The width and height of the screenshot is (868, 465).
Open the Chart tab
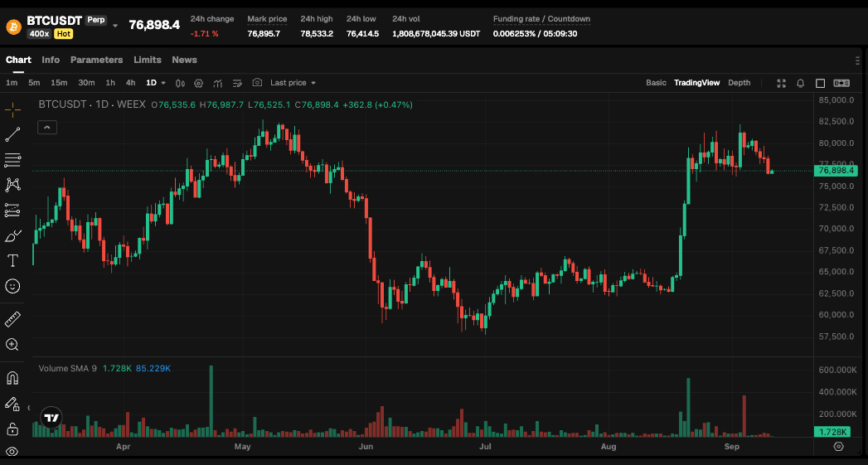click(x=18, y=60)
